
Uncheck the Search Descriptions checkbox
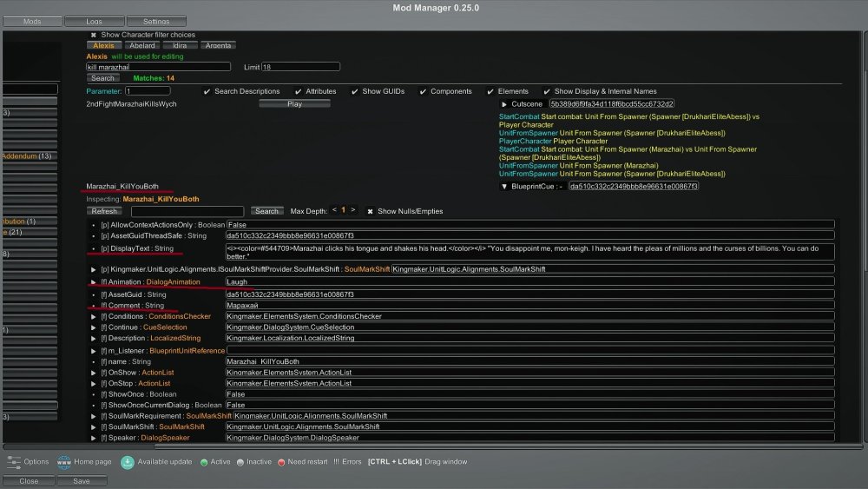click(207, 91)
